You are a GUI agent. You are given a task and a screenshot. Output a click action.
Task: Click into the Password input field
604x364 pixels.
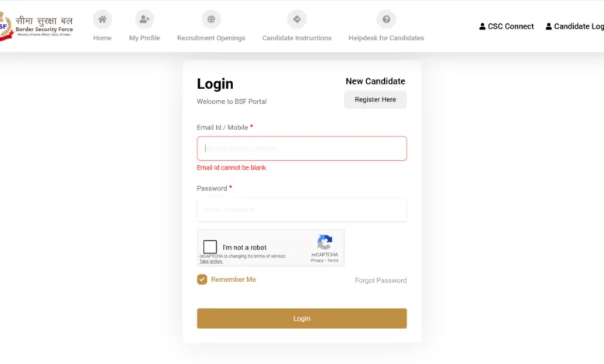[x=301, y=209]
